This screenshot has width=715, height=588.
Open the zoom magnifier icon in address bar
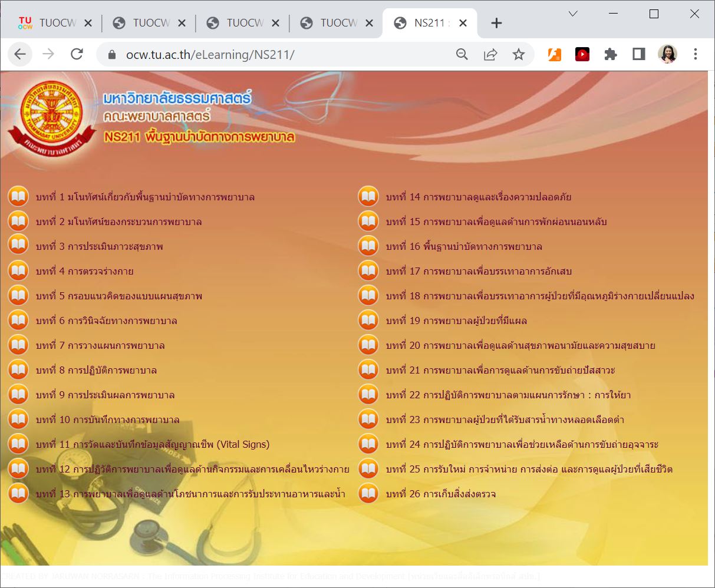coord(462,55)
